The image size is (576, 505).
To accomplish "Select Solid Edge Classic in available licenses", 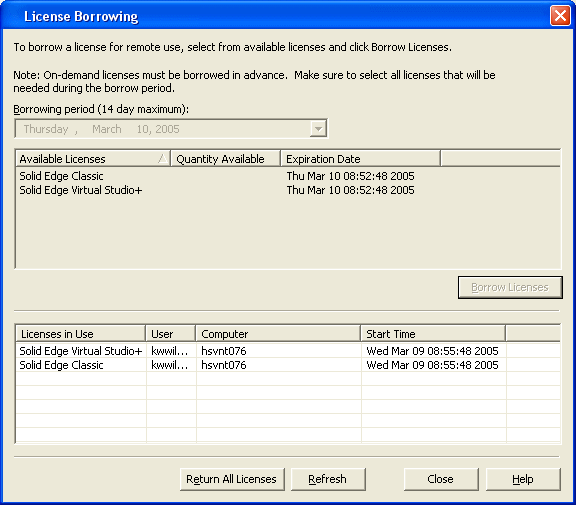I will click(61, 176).
